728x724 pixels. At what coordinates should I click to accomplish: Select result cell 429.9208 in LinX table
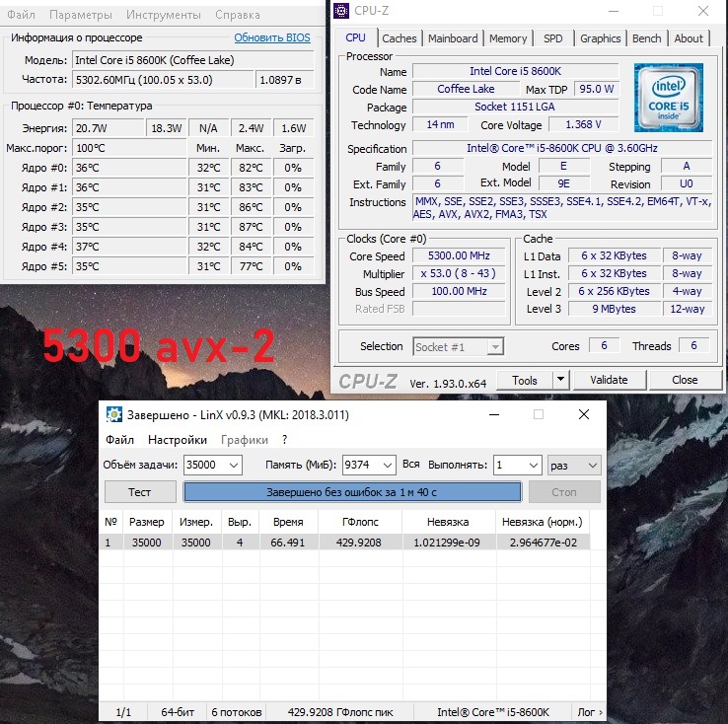pos(359,543)
